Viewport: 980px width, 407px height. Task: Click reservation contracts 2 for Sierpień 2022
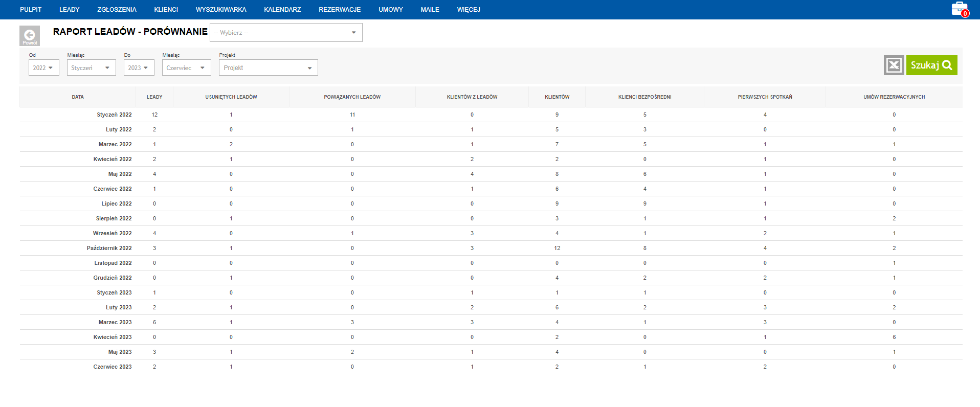894,219
